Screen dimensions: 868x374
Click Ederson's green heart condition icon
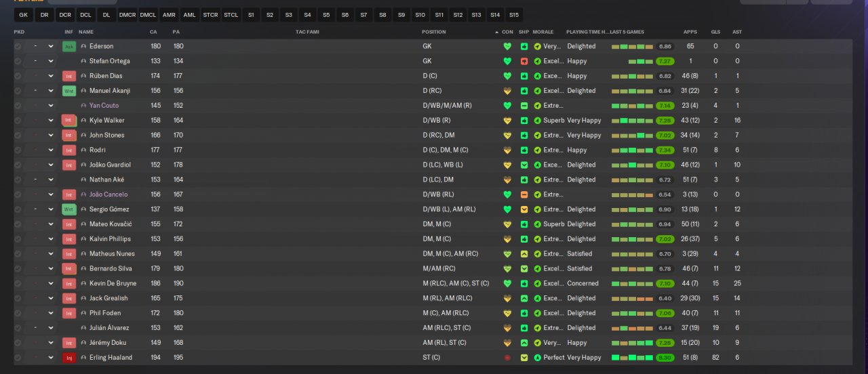point(507,47)
